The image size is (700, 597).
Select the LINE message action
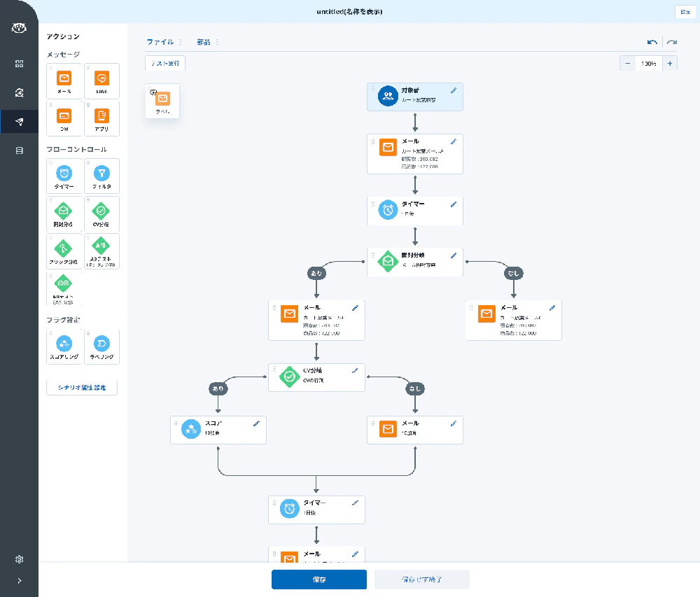(101, 81)
